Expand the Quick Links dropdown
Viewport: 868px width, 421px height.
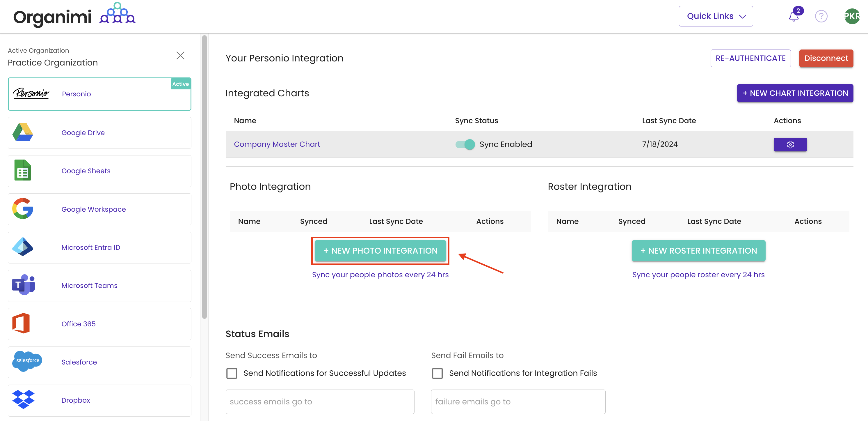click(716, 16)
